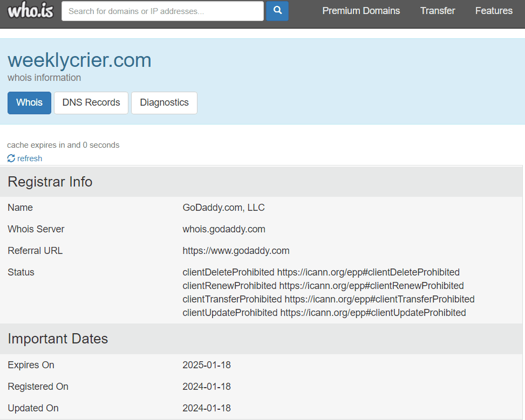The image size is (525, 420).
Task: Click the whois.godaddy.com server value
Action: [224, 229]
